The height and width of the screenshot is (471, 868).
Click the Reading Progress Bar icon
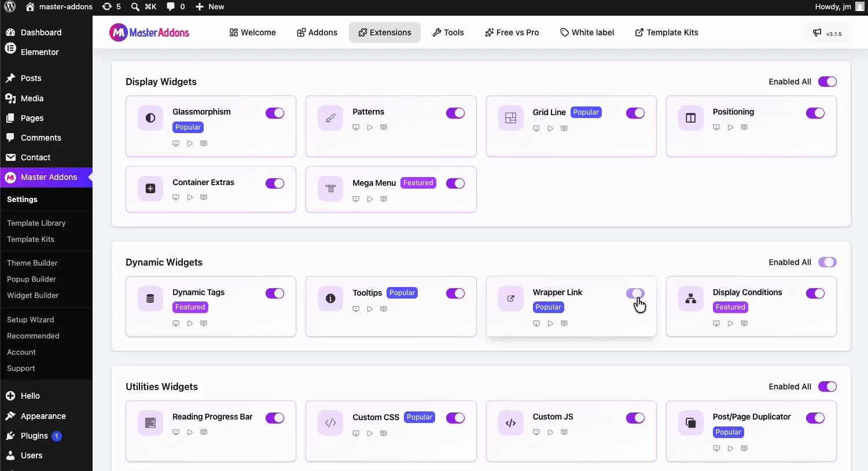(x=150, y=423)
